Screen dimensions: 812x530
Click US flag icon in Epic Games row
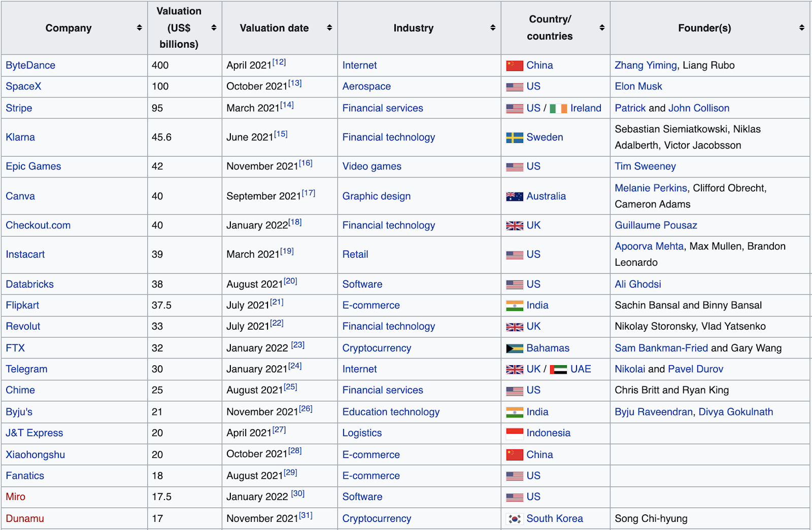coord(515,167)
